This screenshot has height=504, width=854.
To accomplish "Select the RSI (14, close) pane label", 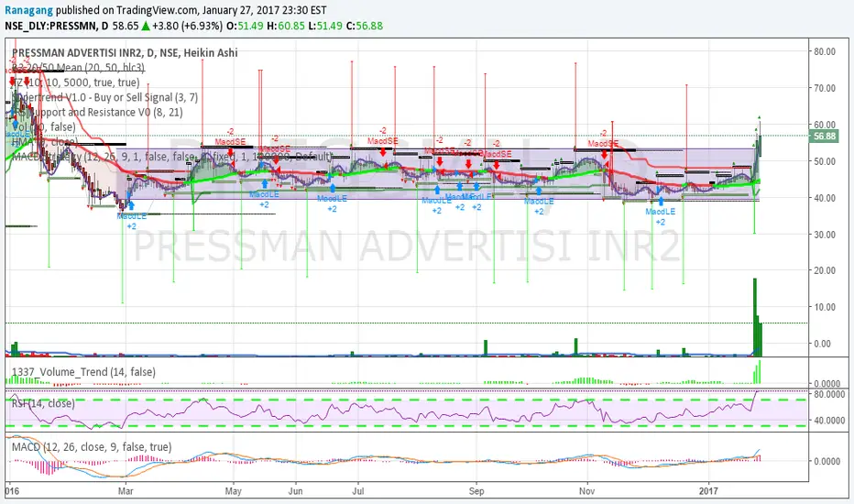I will pyautogui.click(x=43, y=404).
